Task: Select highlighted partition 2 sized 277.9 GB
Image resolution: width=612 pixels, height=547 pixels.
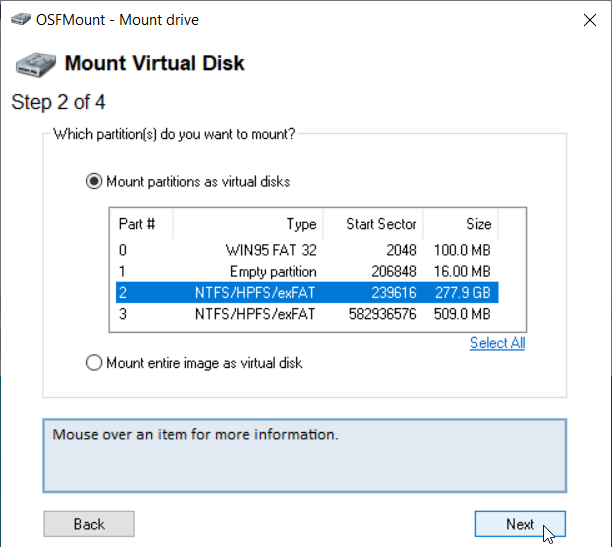Action: 307,292
